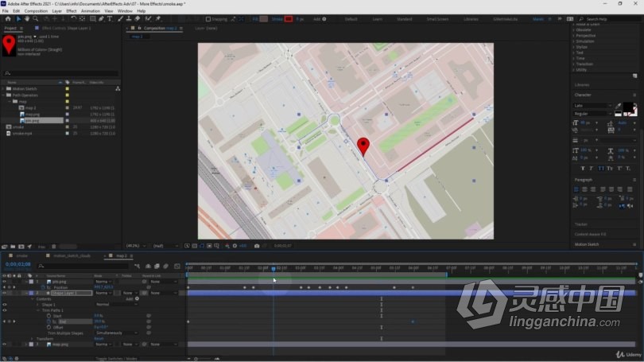The width and height of the screenshot is (644, 362).
Task: Open the Half resolution dropdown in viewer
Action: (x=165, y=246)
